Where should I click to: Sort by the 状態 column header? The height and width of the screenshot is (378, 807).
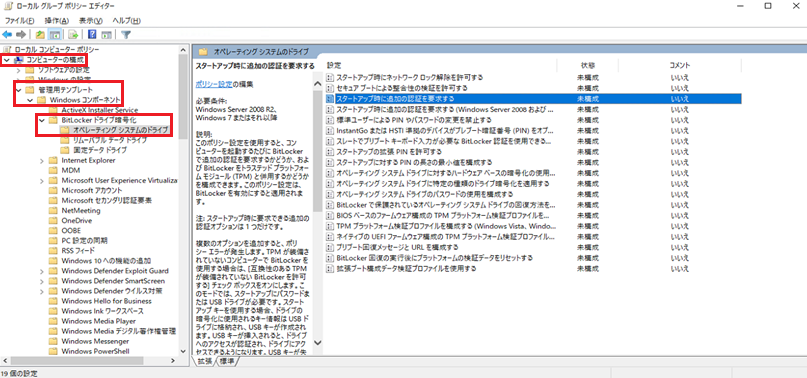click(x=588, y=65)
